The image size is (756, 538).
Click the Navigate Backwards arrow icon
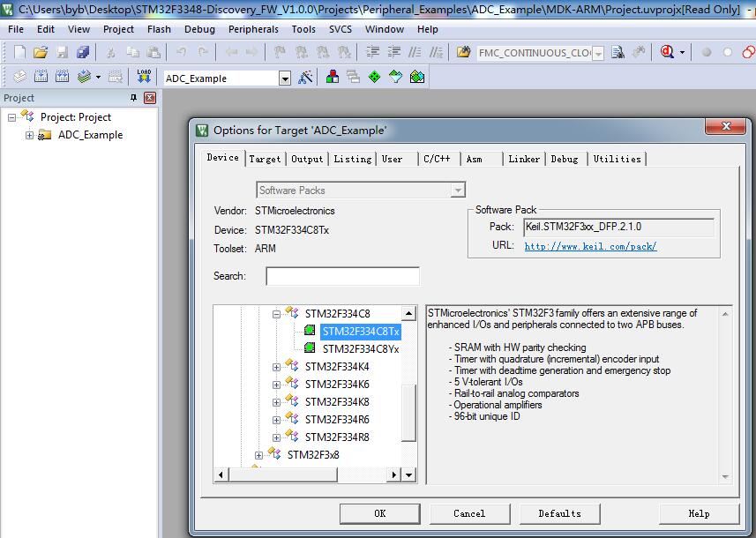click(x=231, y=52)
